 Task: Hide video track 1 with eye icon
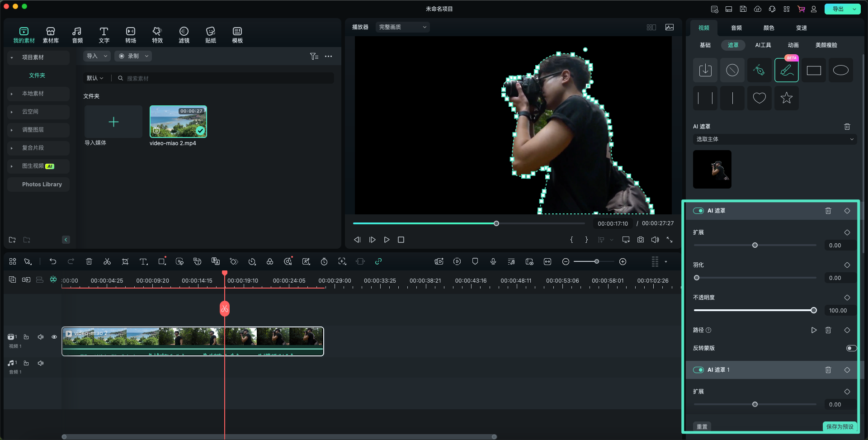pos(54,337)
